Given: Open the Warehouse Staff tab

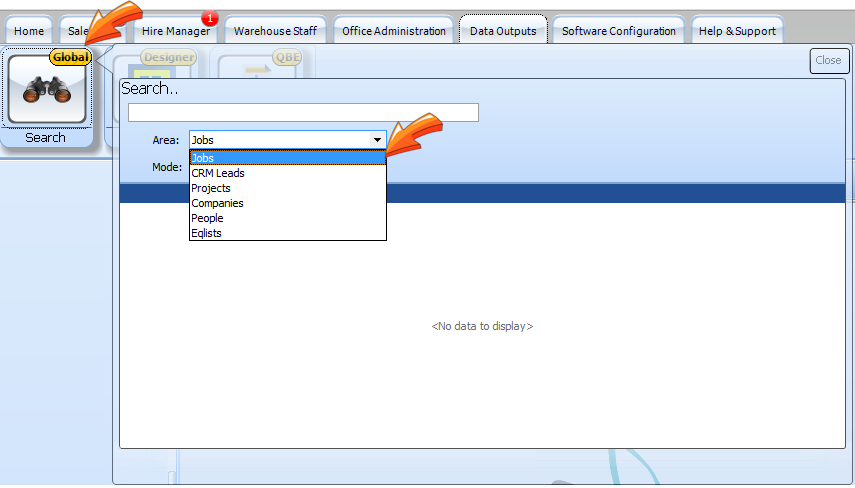Looking at the screenshot, I should pos(275,31).
